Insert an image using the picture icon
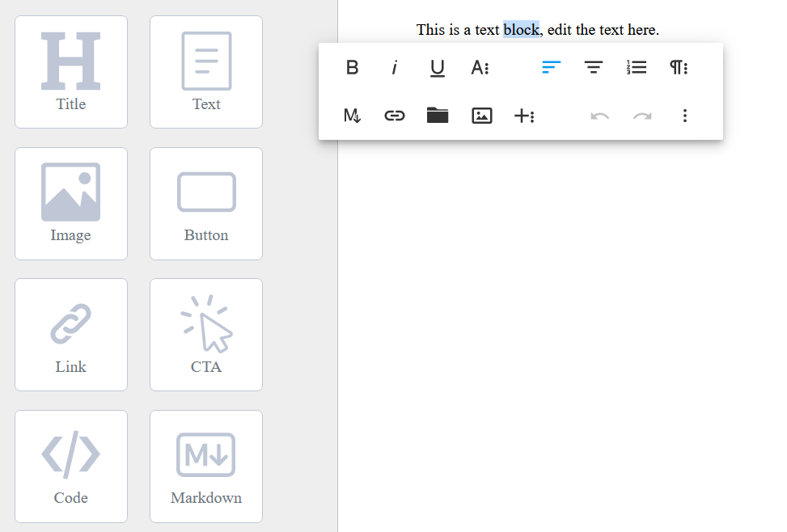This screenshot has width=787, height=532. tap(481, 116)
